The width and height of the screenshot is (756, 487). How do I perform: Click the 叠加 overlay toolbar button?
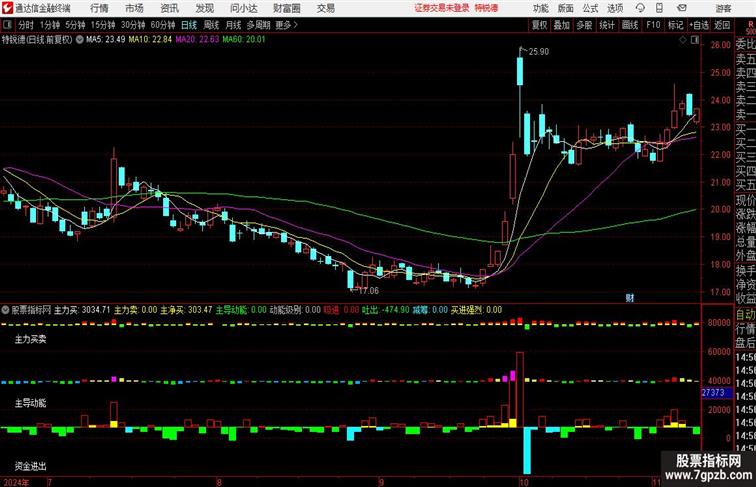[562, 25]
